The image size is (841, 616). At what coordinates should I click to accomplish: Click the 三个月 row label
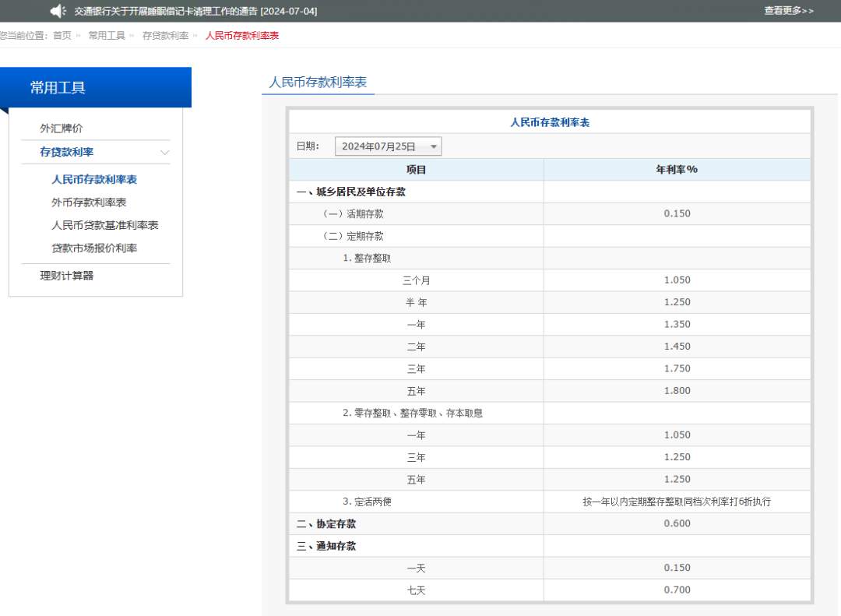(416, 280)
